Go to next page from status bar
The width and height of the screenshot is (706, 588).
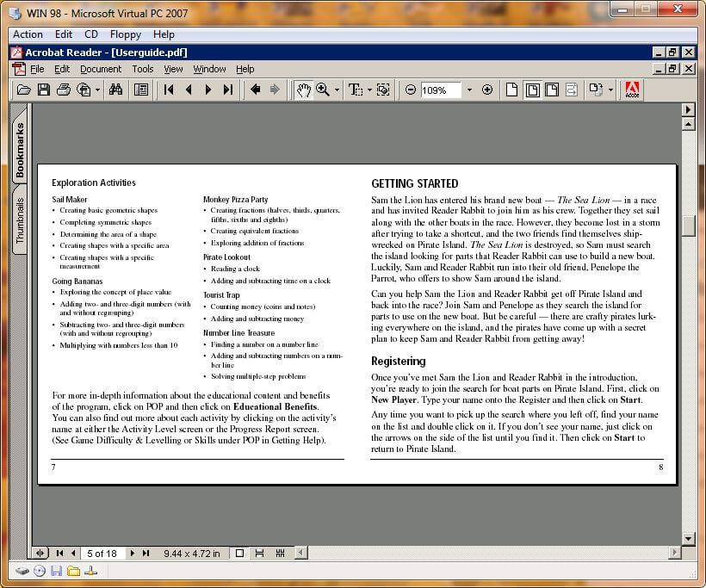[132, 553]
